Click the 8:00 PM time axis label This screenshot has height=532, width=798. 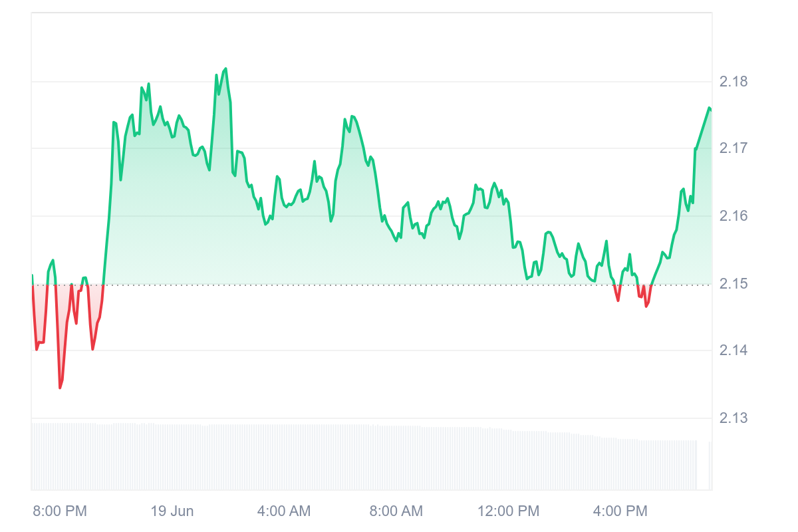(60, 511)
